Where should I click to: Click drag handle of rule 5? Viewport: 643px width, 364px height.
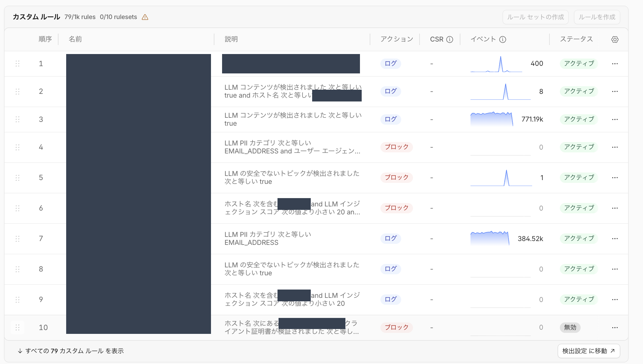(18, 178)
